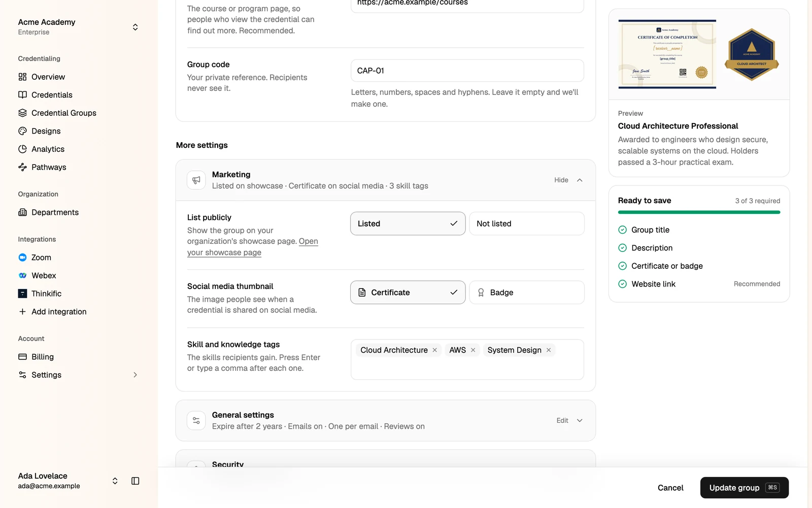Click the Ready to save progress bar

point(699,212)
